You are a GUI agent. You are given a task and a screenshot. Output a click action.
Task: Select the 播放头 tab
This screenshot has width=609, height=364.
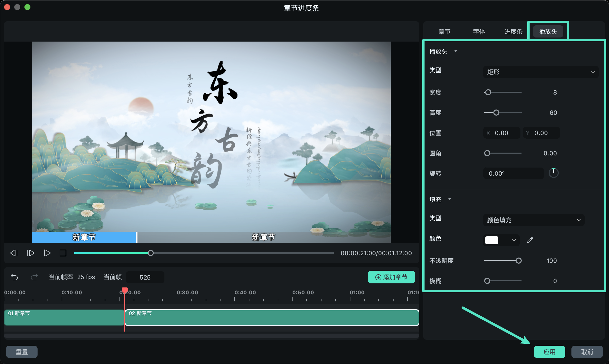click(548, 31)
